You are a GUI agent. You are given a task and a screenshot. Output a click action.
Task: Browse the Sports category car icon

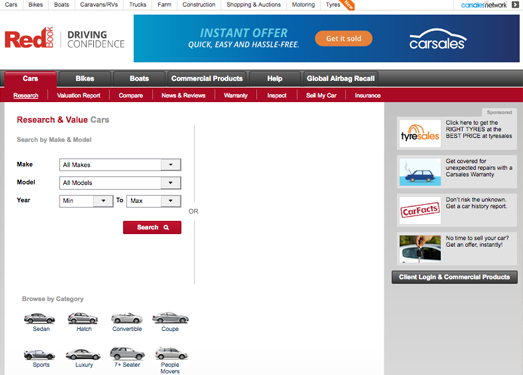click(x=39, y=354)
